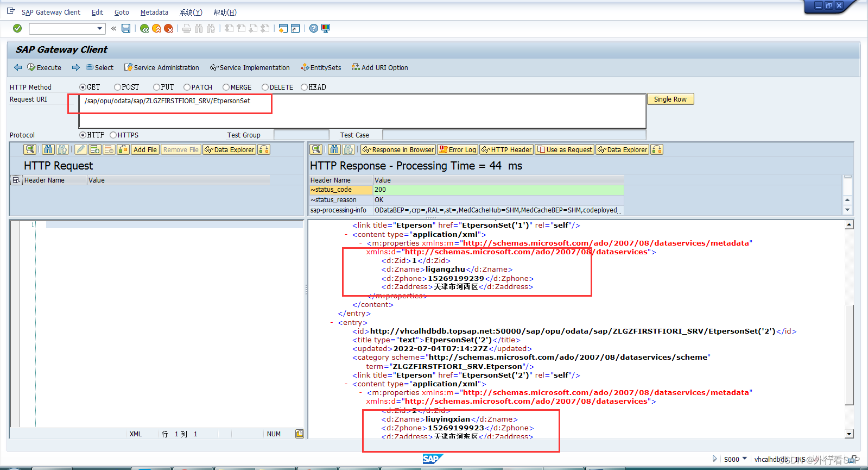This screenshot has width=868, height=470.
Task: Click the Create New Session icon
Action: pyautogui.click(x=283, y=28)
